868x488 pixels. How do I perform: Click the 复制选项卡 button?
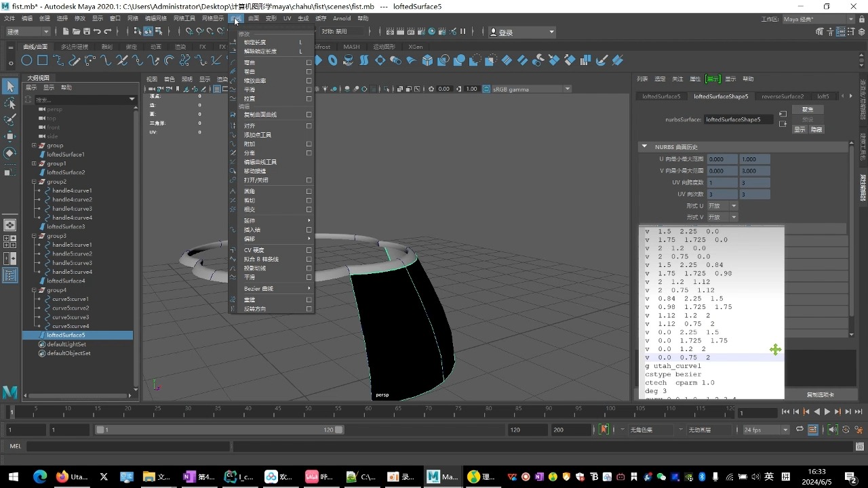tap(821, 394)
